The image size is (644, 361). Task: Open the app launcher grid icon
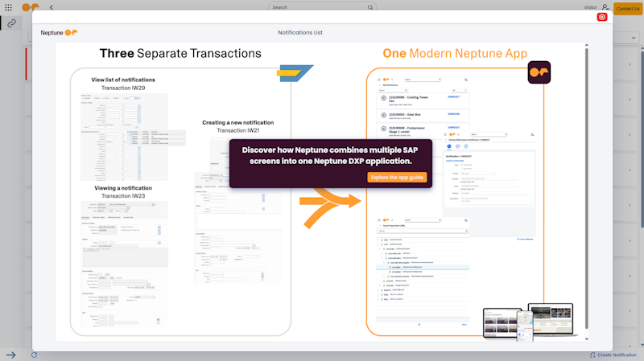pos(8,7)
